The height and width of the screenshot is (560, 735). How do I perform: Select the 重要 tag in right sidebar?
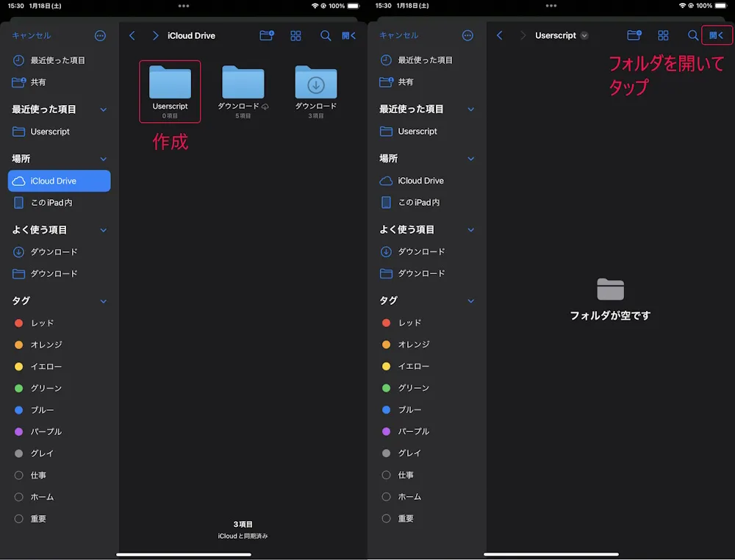pyautogui.click(x=426, y=518)
